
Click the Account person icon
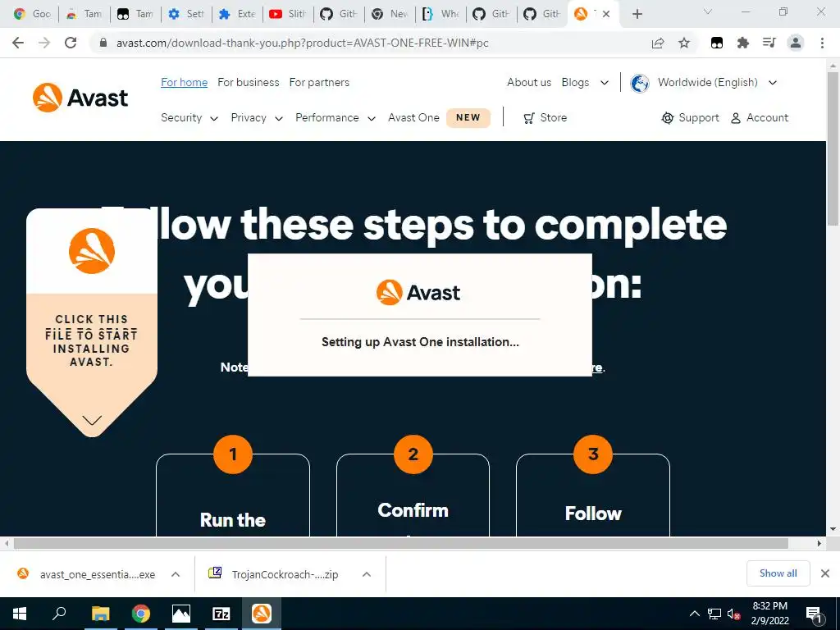point(736,118)
